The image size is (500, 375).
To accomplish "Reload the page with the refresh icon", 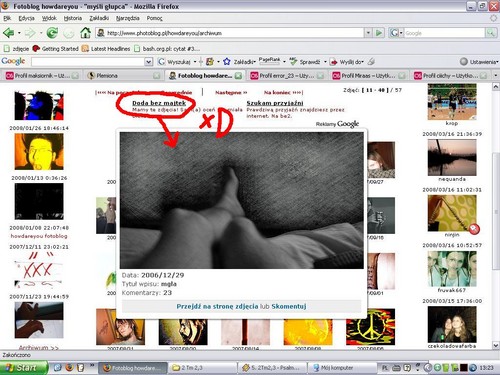I will click(x=52, y=33).
